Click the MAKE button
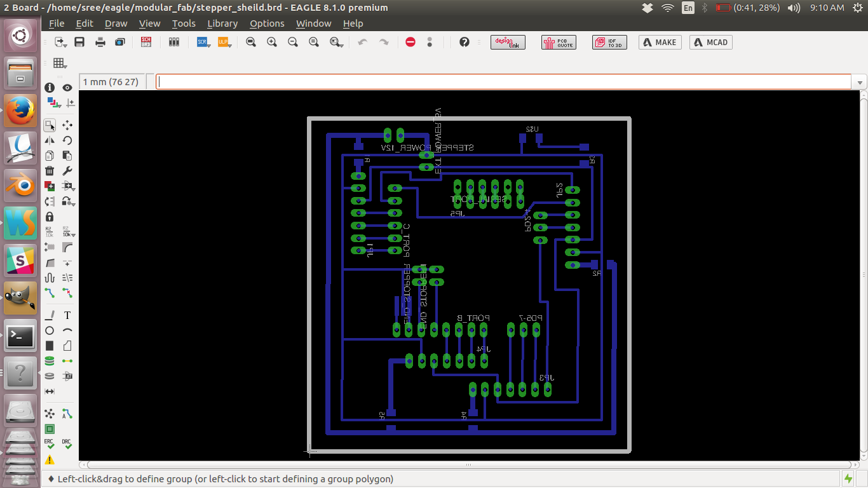 [660, 43]
